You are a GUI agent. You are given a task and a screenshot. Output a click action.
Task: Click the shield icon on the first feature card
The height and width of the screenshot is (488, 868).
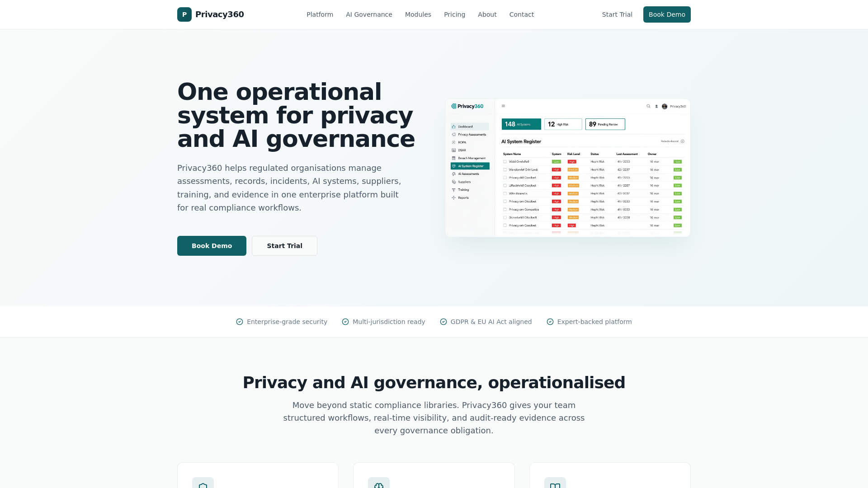click(x=203, y=486)
